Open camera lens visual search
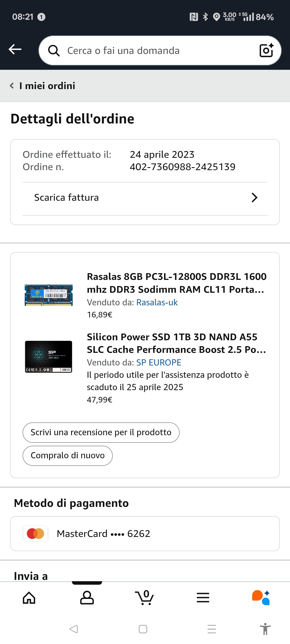290x644 pixels. pyautogui.click(x=266, y=50)
